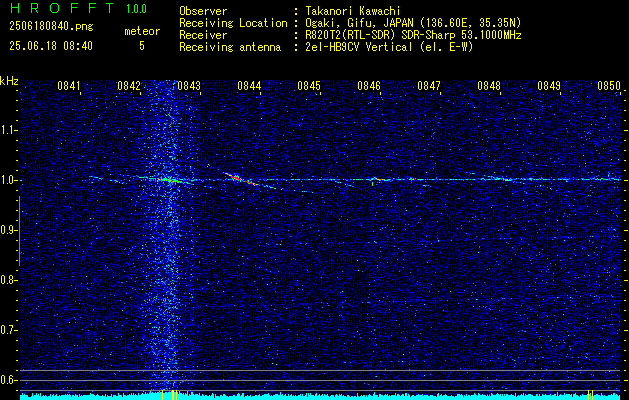Click the 0845 time marker
The image size is (629, 400).
pyautogui.click(x=309, y=85)
